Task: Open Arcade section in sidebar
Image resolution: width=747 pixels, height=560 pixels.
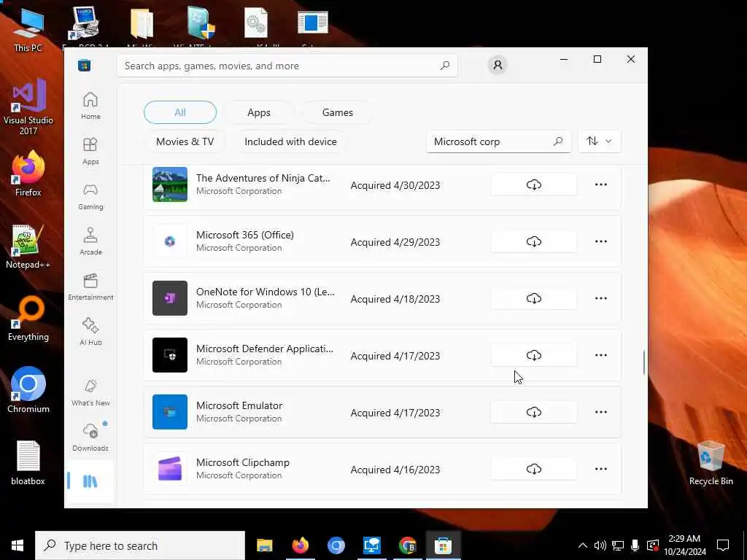Action: [90, 241]
